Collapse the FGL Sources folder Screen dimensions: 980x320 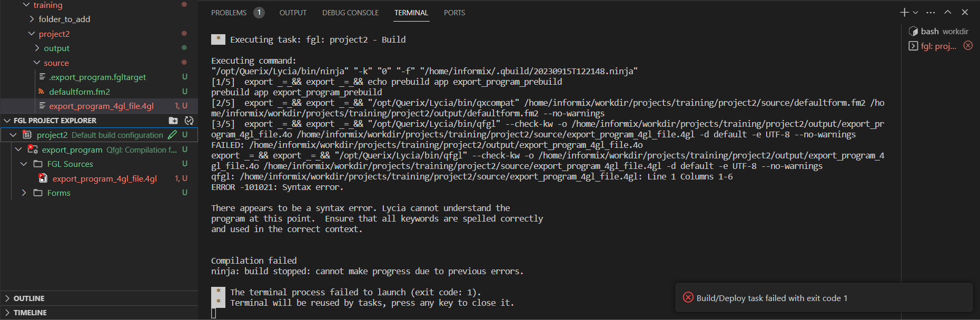click(x=24, y=164)
